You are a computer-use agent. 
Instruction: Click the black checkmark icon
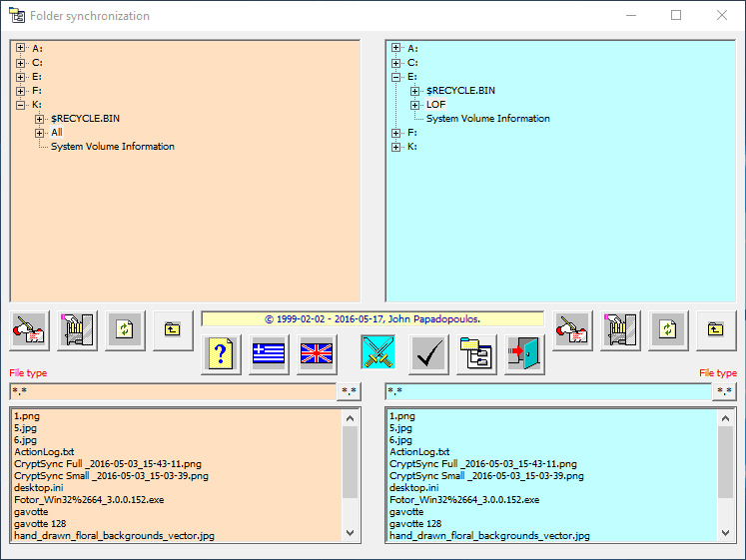click(428, 354)
